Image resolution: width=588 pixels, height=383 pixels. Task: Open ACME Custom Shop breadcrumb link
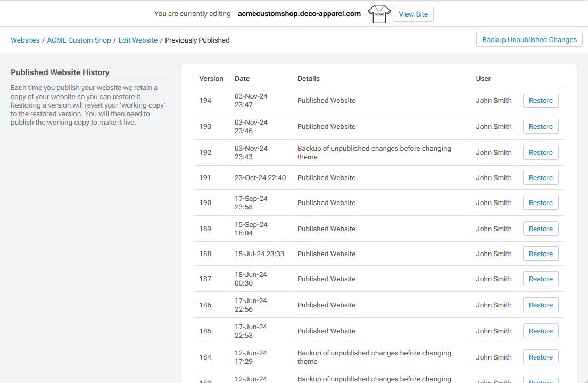pos(79,40)
